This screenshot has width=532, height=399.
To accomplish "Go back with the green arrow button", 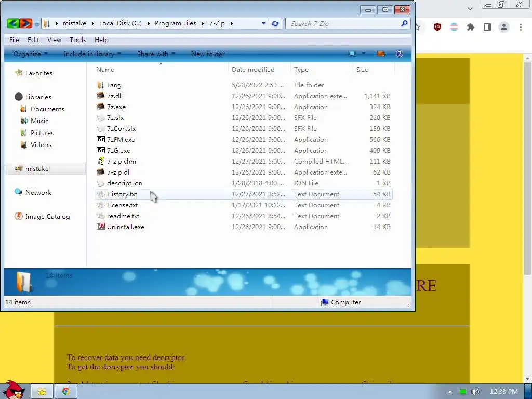I will (x=13, y=23).
